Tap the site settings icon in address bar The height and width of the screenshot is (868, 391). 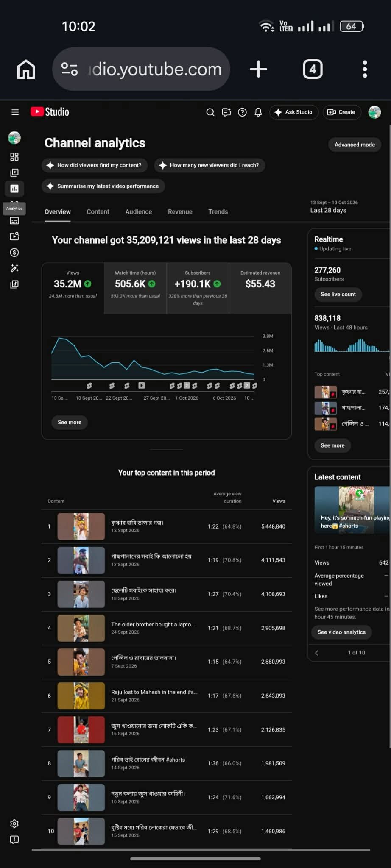click(70, 69)
